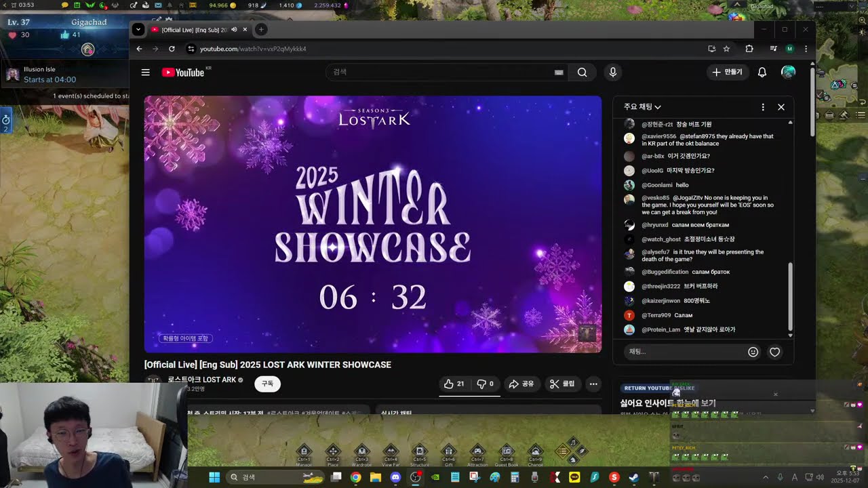This screenshot has width=868, height=488.
Task: Go to the YouTube home logo
Action: 183,73
